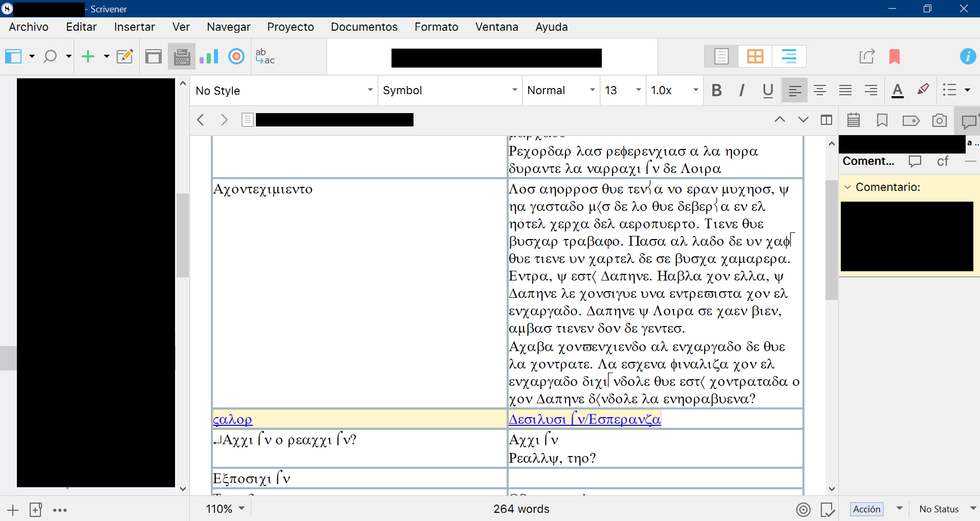Screen dimensions: 980x521
Task: Open find and replace ab-ac icon
Action: (x=265, y=56)
